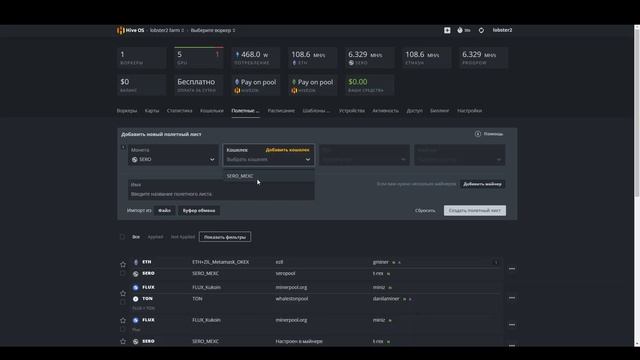Open options menu for ETH gminer flight sheet
The width and height of the screenshot is (640, 360).
512,269
